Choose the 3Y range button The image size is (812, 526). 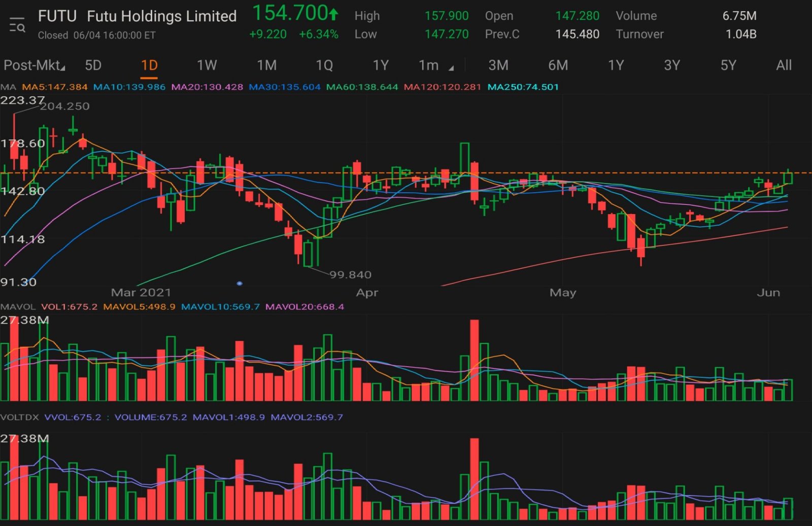pyautogui.click(x=672, y=65)
